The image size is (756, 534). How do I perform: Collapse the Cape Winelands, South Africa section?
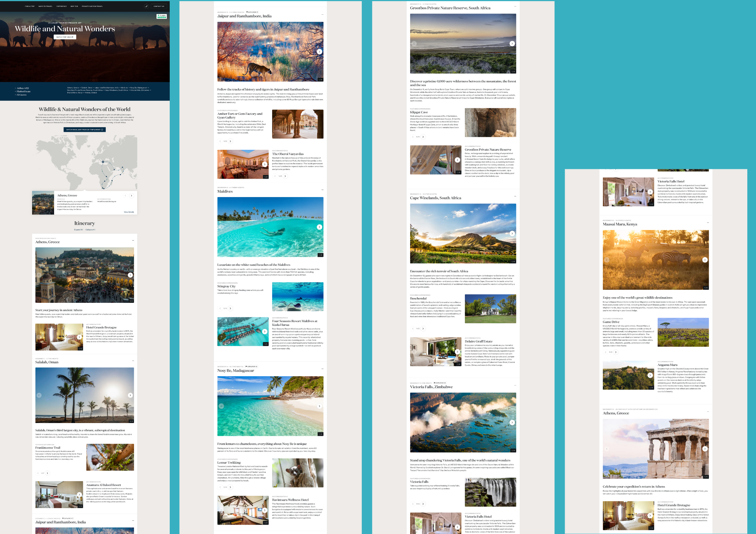coord(515,196)
